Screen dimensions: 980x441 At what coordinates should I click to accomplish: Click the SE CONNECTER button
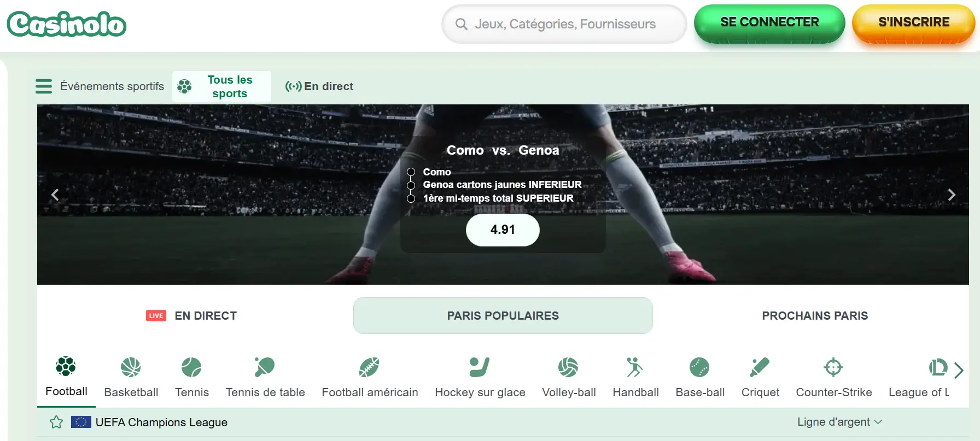[769, 23]
